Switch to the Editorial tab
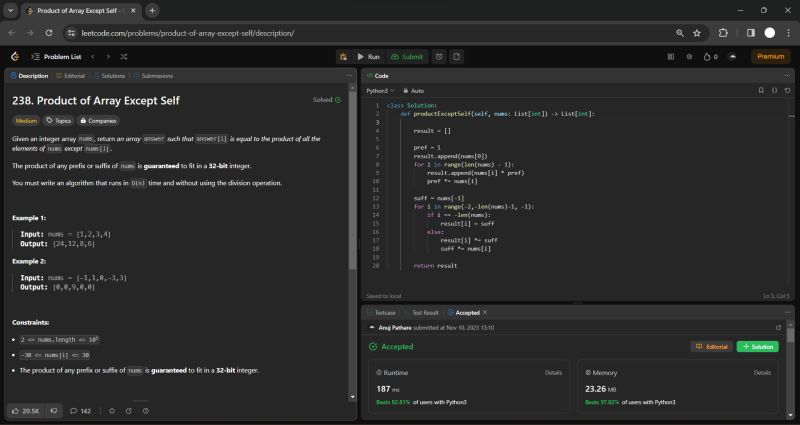800x425 pixels. pyautogui.click(x=74, y=75)
